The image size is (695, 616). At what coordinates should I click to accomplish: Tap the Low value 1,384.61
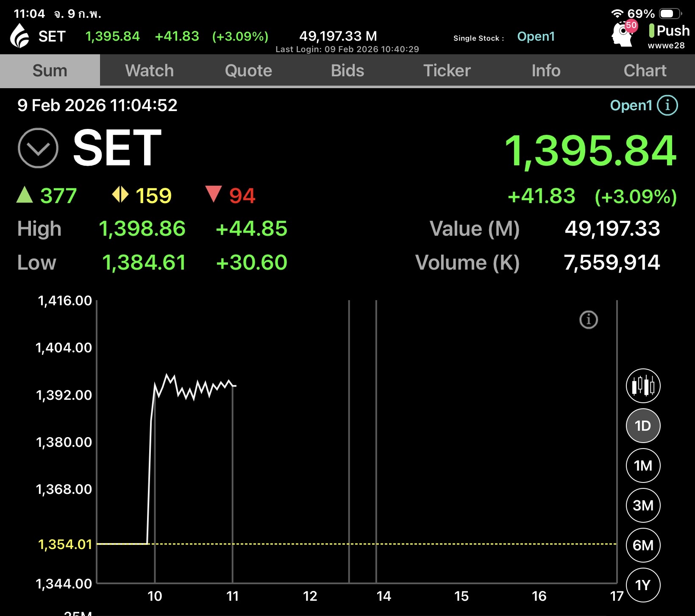pos(144,262)
